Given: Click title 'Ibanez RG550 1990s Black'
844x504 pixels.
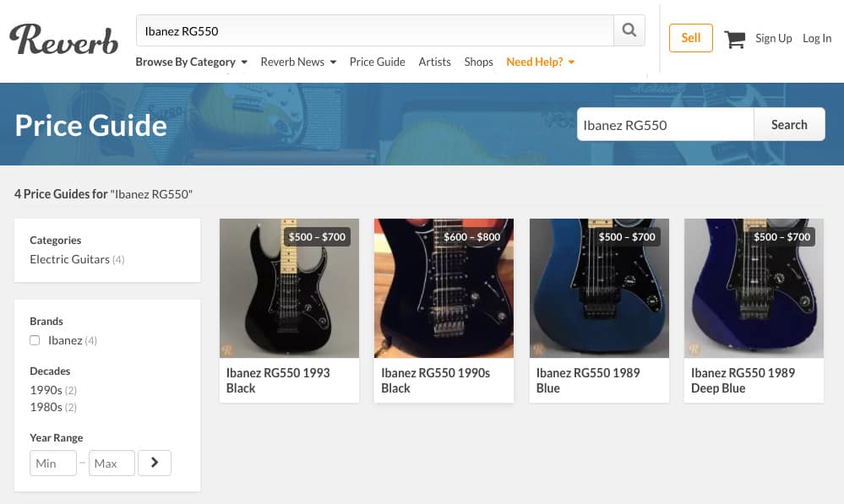Looking at the screenshot, I should tap(435, 380).
